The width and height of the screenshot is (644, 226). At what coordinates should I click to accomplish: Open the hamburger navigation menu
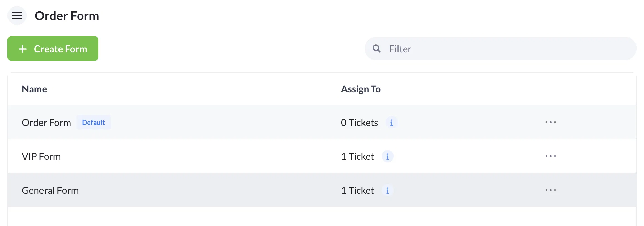pyautogui.click(x=17, y=16)
